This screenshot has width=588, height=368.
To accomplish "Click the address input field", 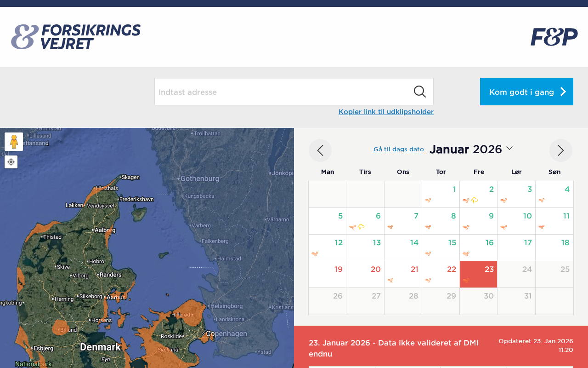I will click(x=283, y=92).
